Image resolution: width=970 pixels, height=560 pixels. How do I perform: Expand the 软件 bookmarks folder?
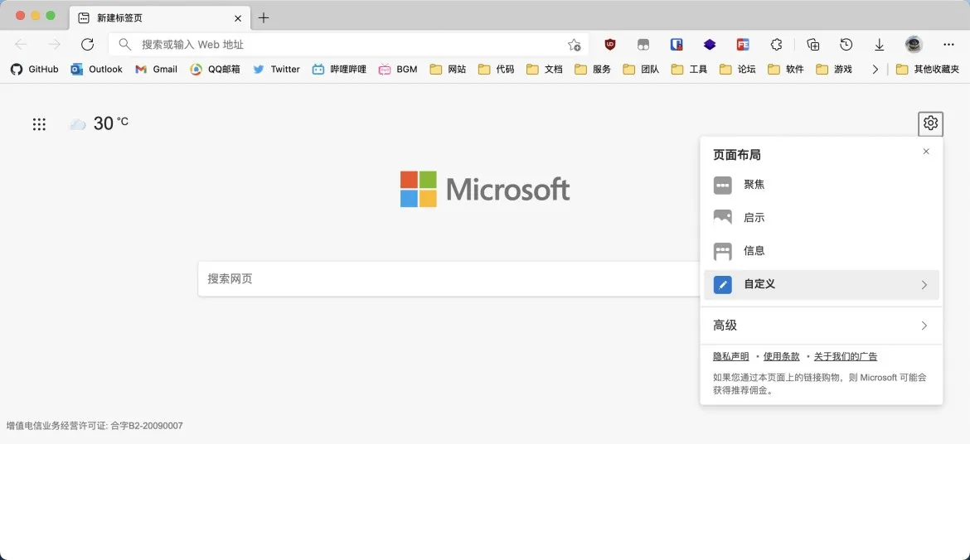click(x=786, y=70)
